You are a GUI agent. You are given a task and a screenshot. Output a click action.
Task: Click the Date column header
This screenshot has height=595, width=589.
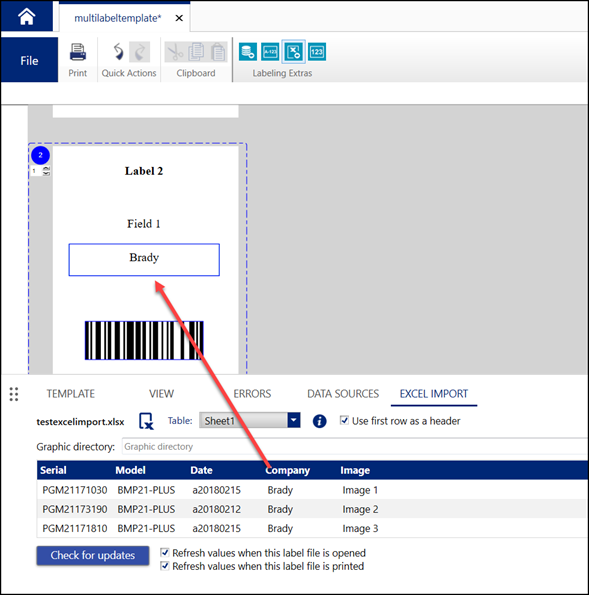pyautogui.click(x=201, y=470)
